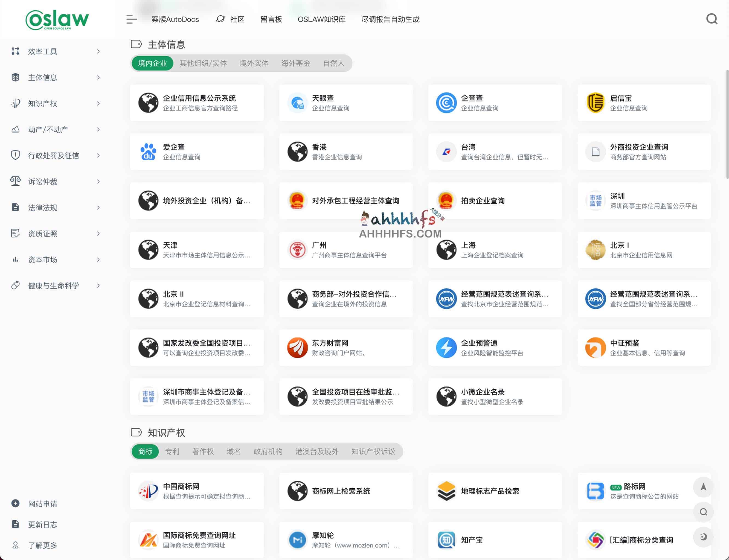Click the 网站申请 link in sidebar
The height and width of the screenshot is (560, 729).
tap(42, 504)
